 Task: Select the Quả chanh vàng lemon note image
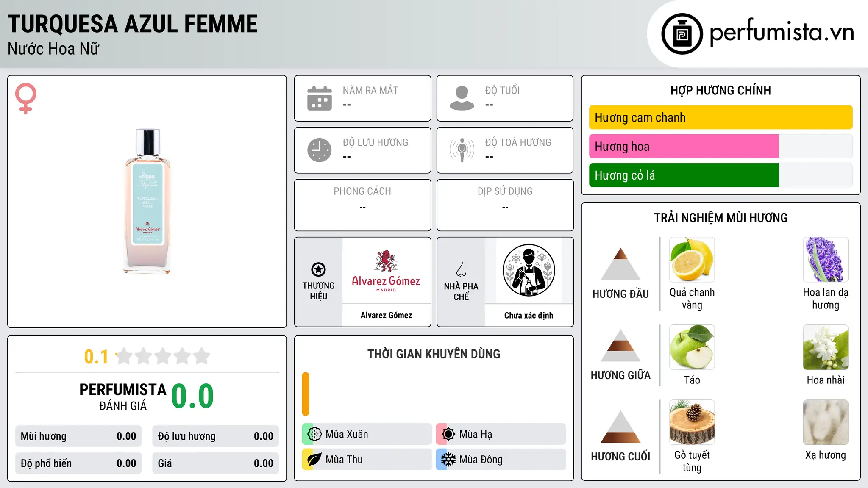pos(692,260)
